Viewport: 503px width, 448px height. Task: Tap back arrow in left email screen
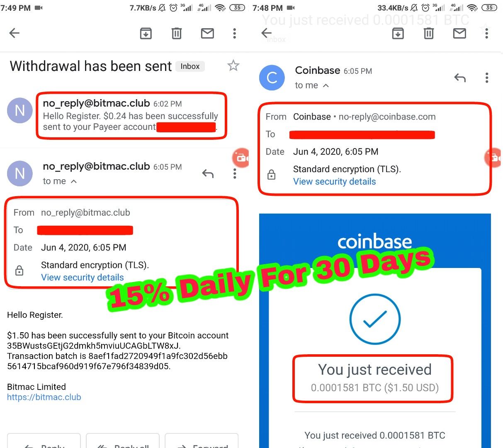(15, 33)
